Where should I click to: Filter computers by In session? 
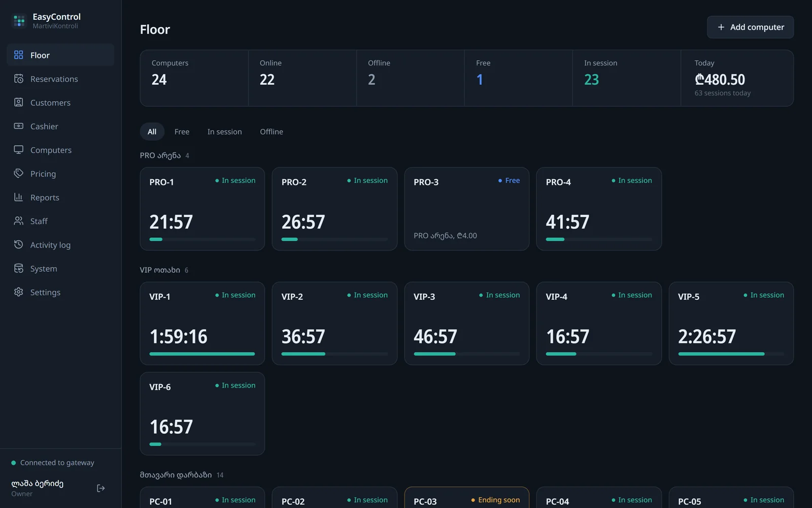pos(224,132)
